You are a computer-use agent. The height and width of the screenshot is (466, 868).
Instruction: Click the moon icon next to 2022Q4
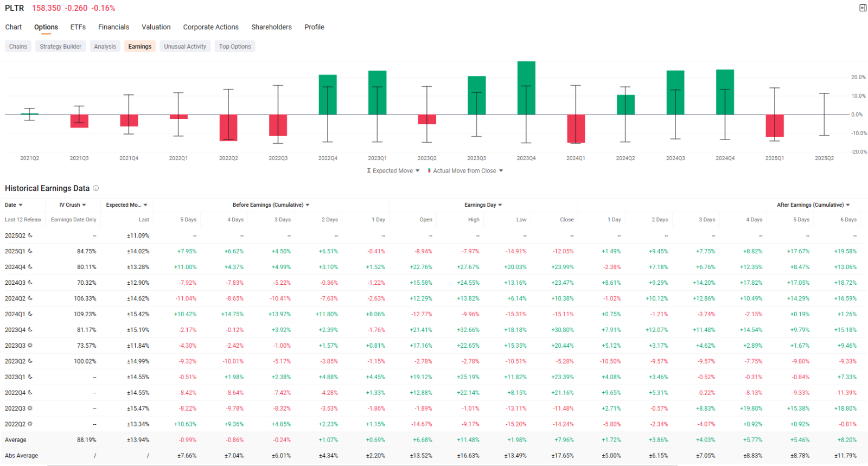point(30,393)
